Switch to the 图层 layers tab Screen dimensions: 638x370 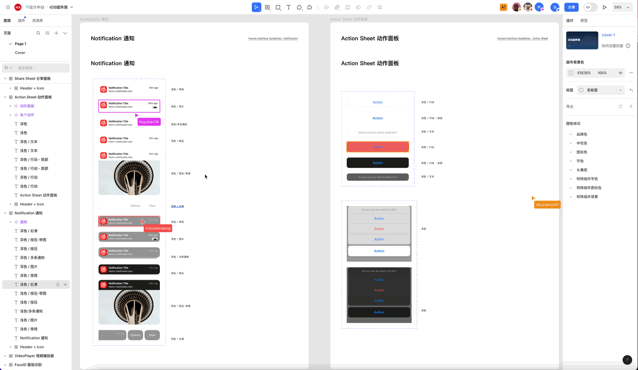coord(7,20)
